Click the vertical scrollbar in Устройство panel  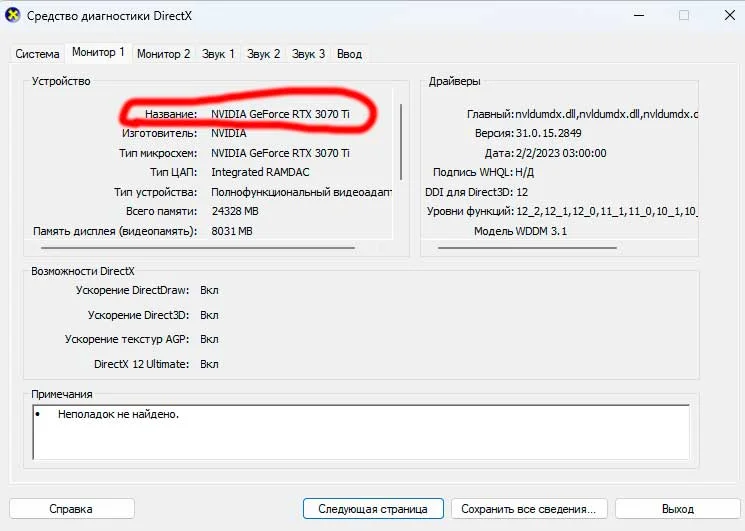click(401, 140)
